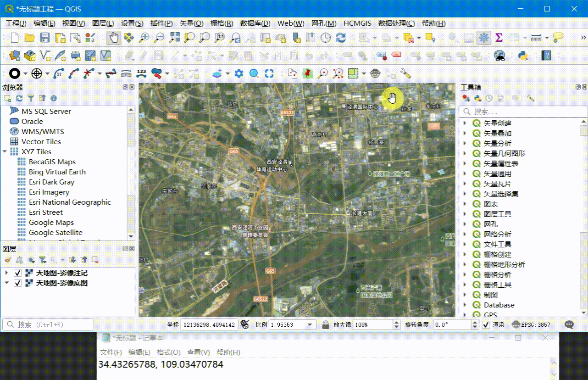Expand the 天地图-影像注记 layer node

coord(6,273)
